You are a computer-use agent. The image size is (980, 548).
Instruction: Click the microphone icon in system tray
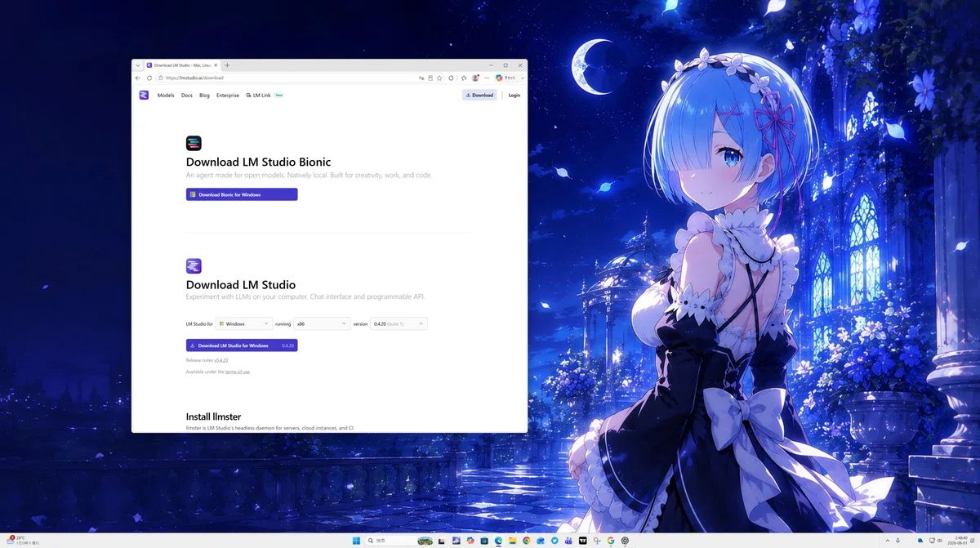point(898,541)
